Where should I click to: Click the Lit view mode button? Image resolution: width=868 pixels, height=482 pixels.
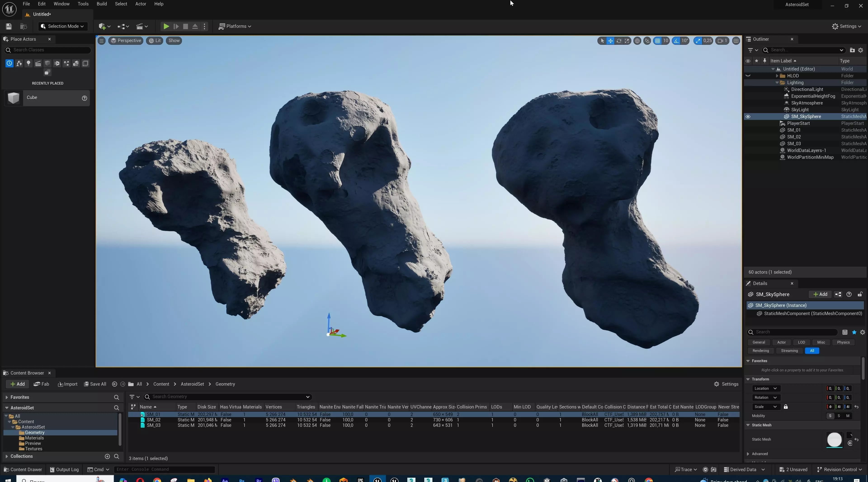click(x=155, y=41)
